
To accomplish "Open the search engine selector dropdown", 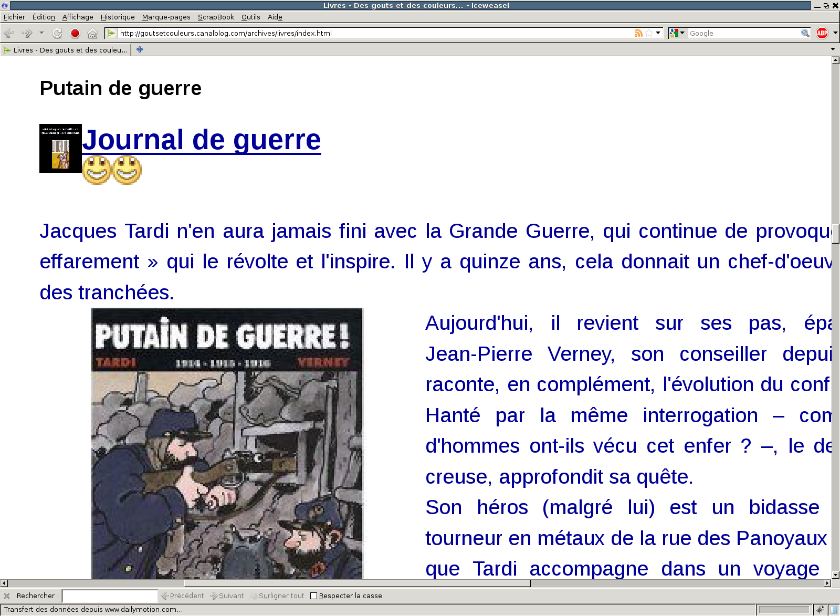I will (x=677, y=33).
